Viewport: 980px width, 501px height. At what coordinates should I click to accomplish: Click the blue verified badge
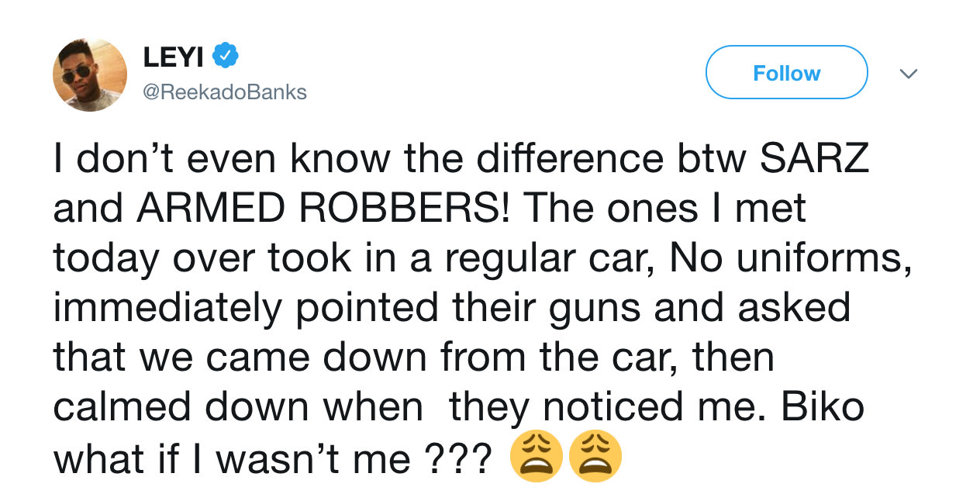[226, 56]
